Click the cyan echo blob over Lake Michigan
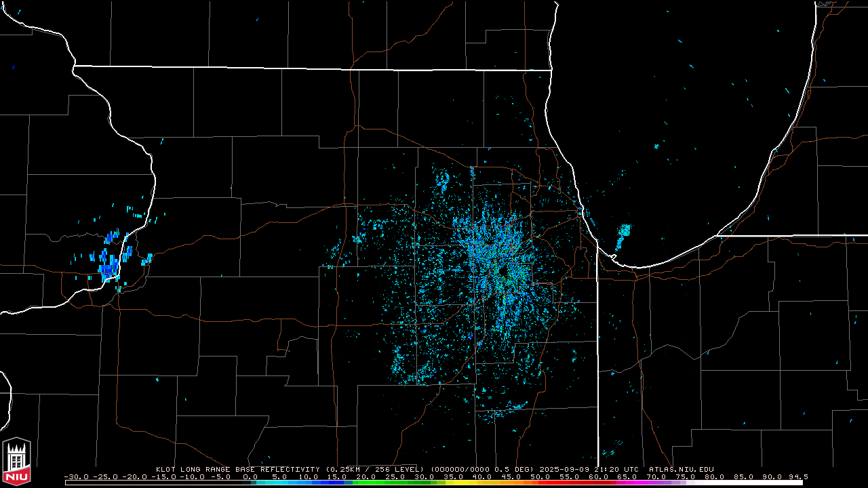This screenshot has width=868, height=488. coord(623,236)
